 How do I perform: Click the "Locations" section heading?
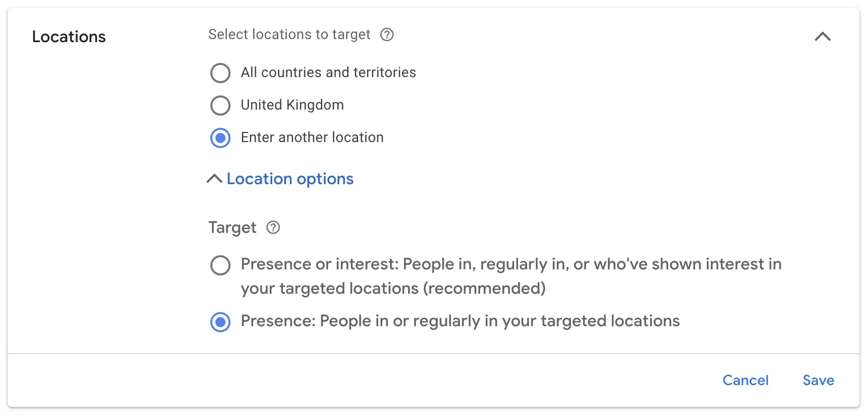pos(69,36)
